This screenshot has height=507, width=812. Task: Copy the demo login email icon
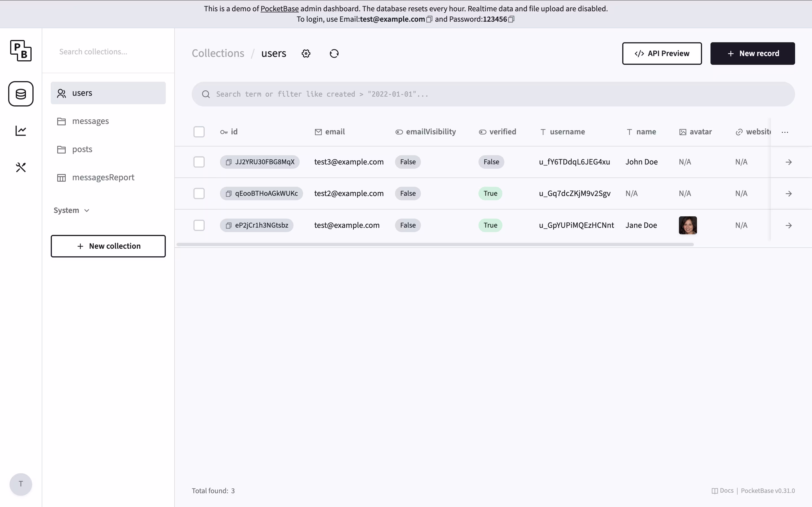tap(429, 19)
